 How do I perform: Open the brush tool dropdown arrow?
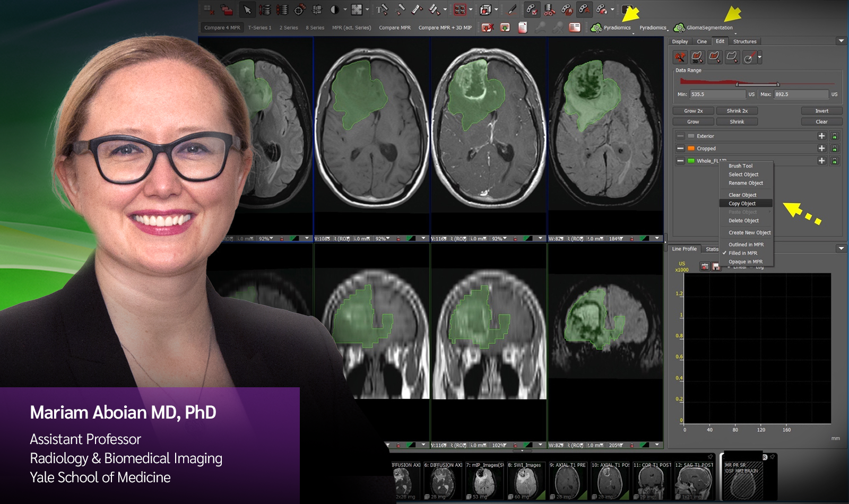(760, 57)
